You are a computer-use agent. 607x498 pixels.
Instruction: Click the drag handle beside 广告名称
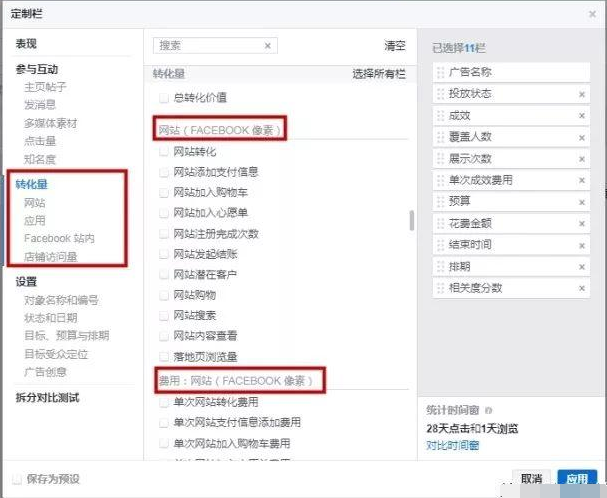(440, 73)
